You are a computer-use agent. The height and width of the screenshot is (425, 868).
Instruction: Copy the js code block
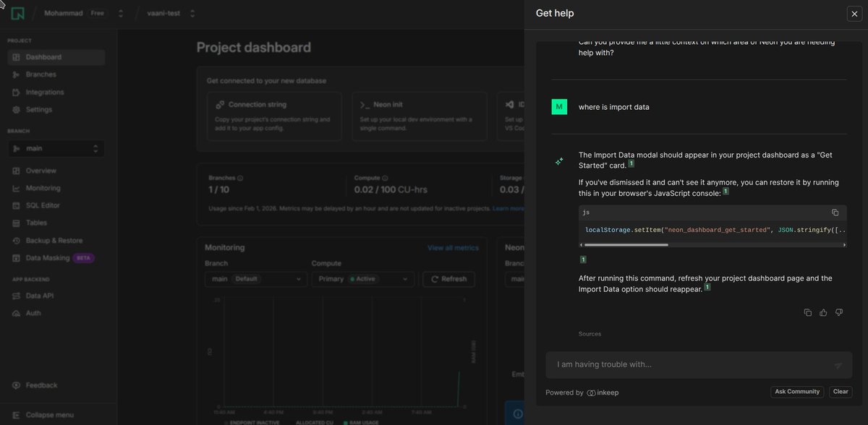tap(835, 212)
